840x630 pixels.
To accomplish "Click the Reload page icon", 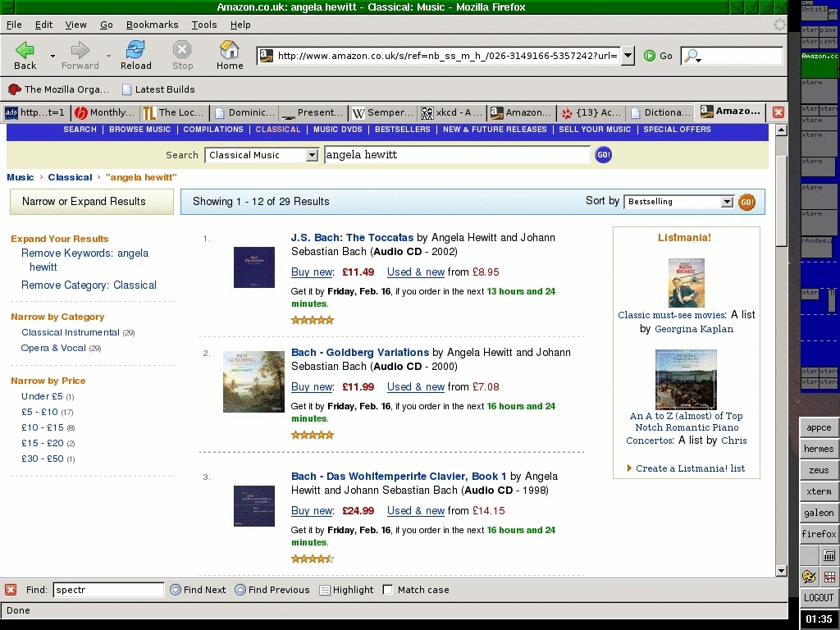I will (x=135, y=51).
